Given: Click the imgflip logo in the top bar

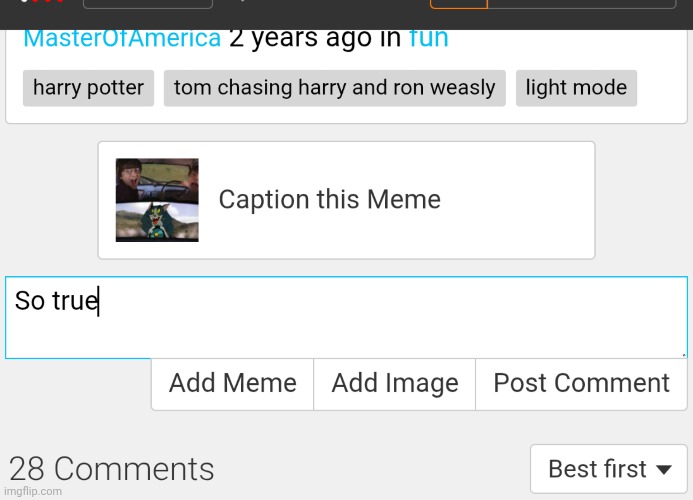Looking at the screenshot, I should click(x=42, y=1).
